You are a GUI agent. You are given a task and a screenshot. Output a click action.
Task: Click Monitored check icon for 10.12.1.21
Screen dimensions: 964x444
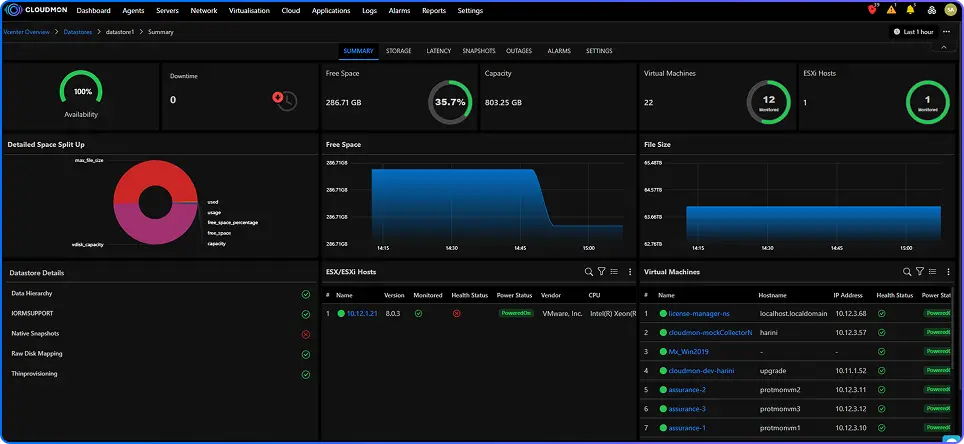[x=418, y=313]
